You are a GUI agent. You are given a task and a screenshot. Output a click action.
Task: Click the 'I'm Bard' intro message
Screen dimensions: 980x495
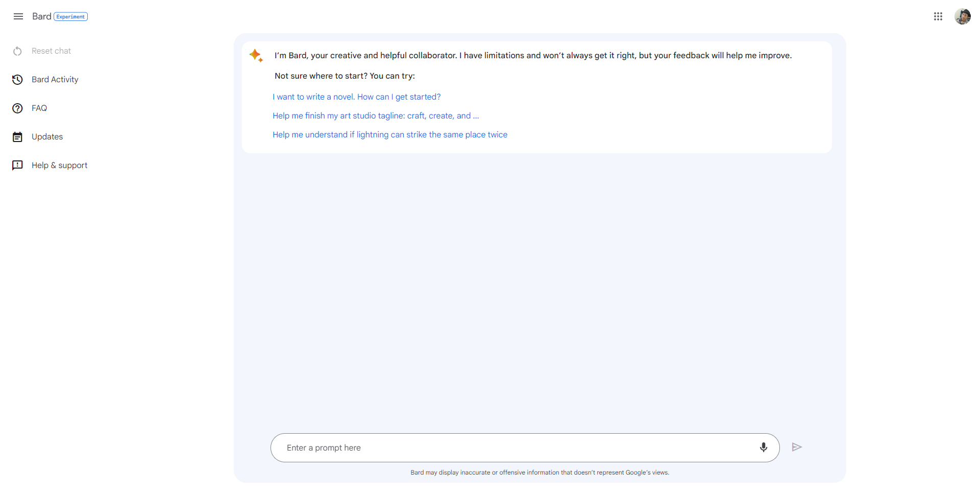point(533,56)
